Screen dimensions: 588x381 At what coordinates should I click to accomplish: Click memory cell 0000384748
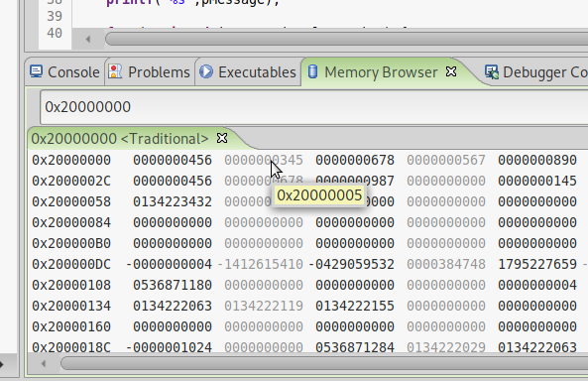point(446,264)
